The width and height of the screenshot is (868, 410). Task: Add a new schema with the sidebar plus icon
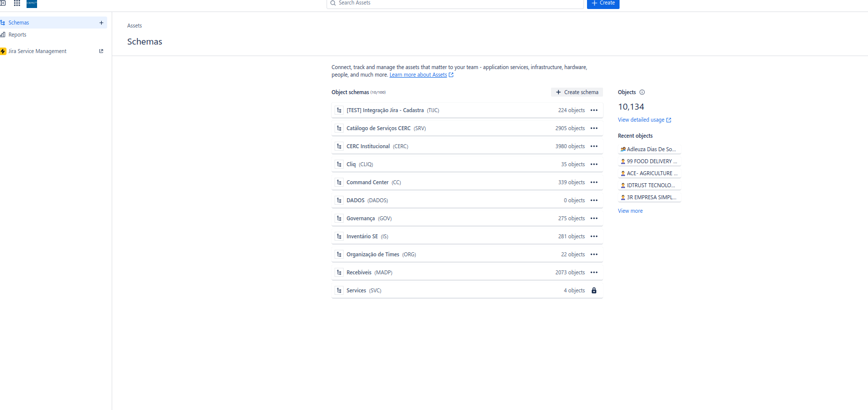click(101, 23)
